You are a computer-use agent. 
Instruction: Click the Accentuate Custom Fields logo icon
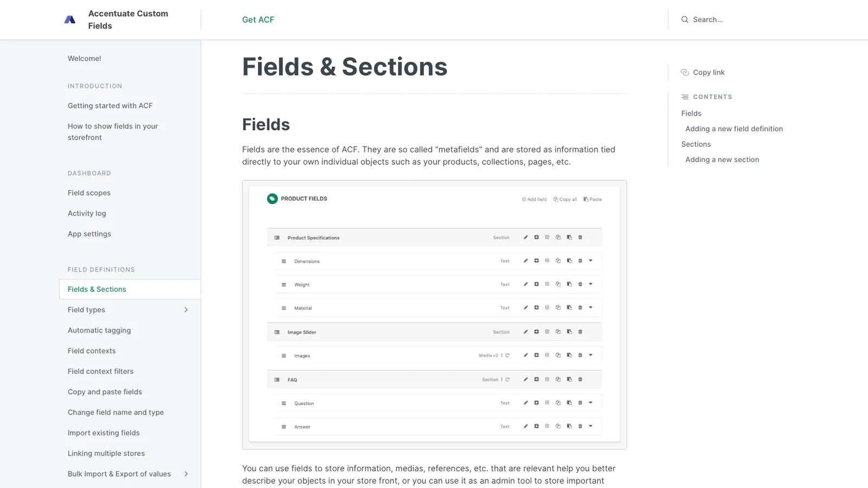coord(70,20)
